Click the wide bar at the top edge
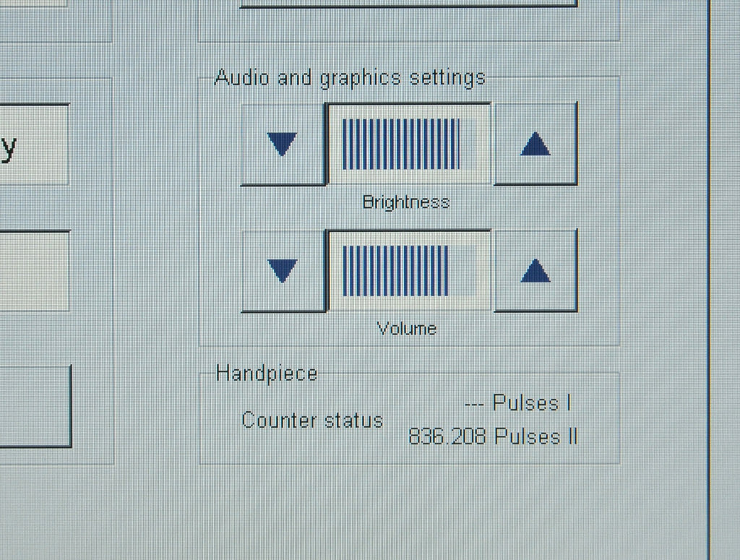This screenshot has width=740, height=560. (409, 4)
